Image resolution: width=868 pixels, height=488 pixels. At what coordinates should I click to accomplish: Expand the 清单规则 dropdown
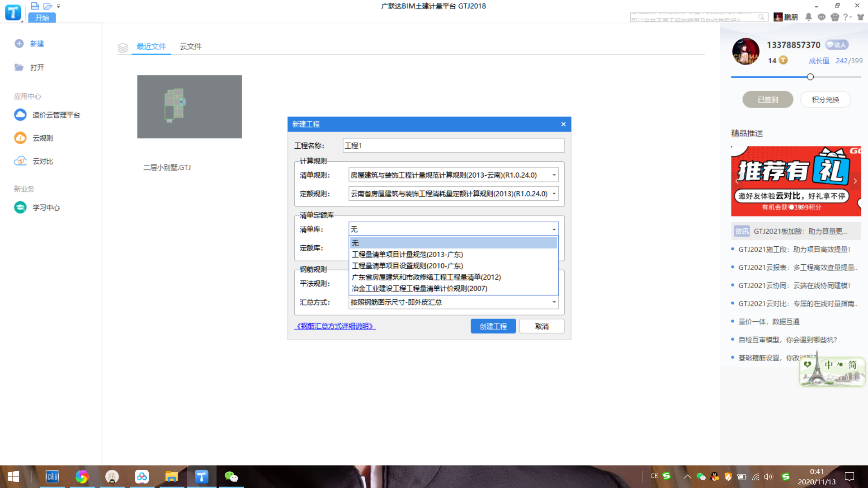pos(554,175)
